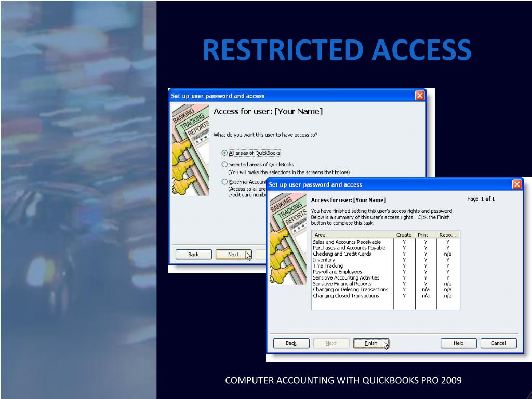The image size is (532, 399).
Task: Close the front password and access dialog
Action: point(517,184)
